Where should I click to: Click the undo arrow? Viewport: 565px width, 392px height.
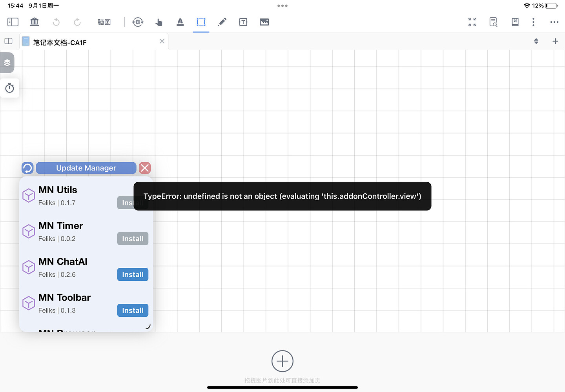56,22
